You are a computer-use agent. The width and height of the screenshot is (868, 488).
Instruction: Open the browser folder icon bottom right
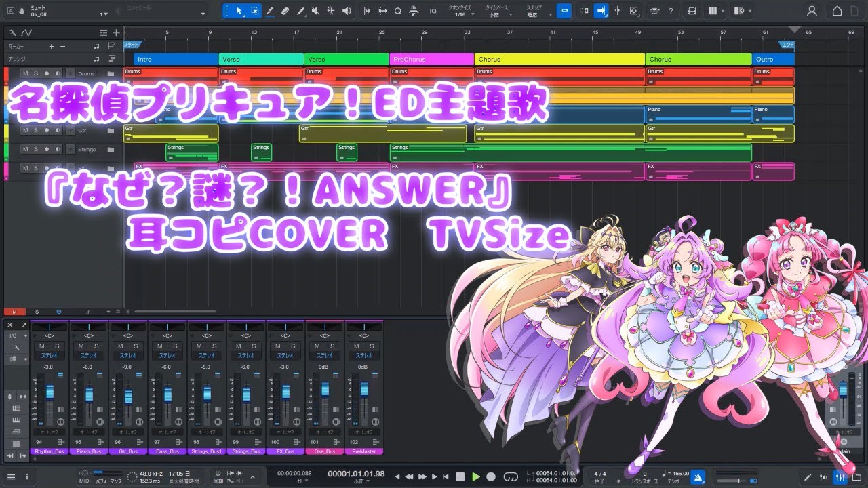tap(856, 477)
